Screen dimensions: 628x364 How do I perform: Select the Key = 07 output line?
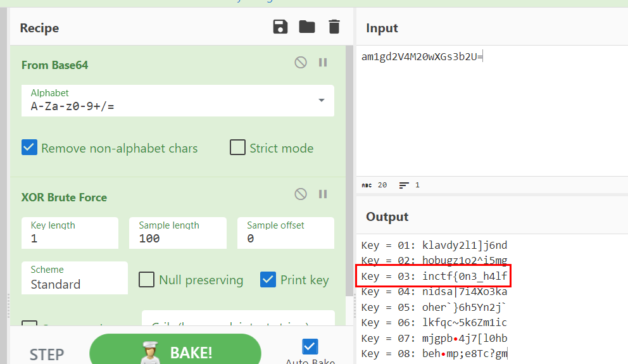click(x=434, y=339)
